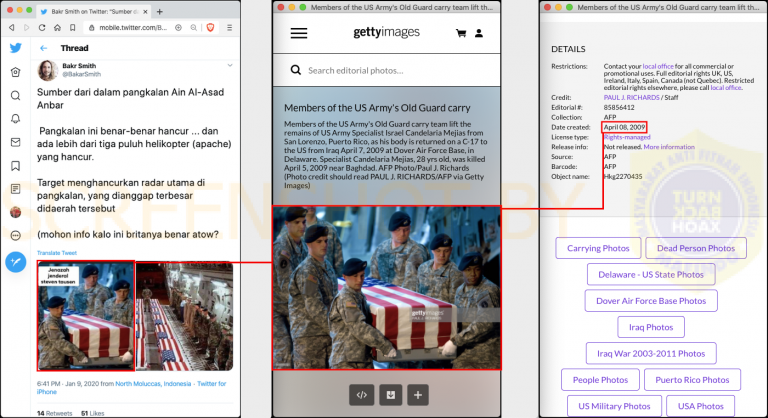Reload the Twitter page
This screenshot has width=768, height=418.
[42, 27]
